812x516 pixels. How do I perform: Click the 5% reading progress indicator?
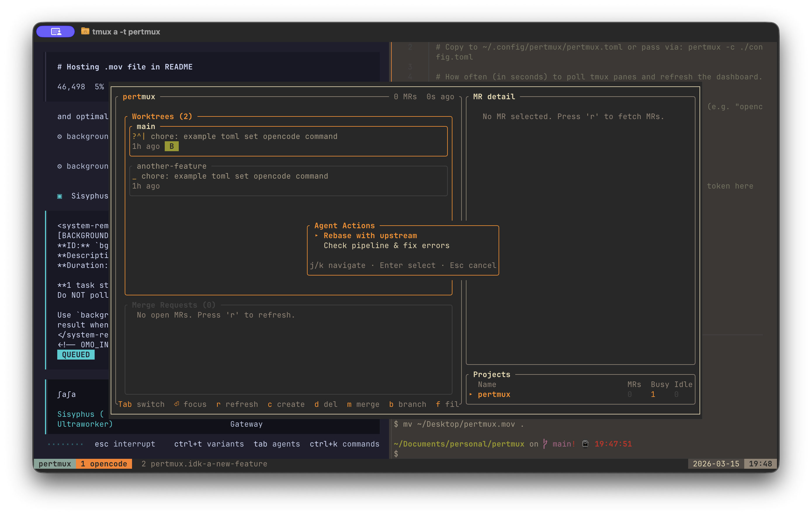pos(100,86)
